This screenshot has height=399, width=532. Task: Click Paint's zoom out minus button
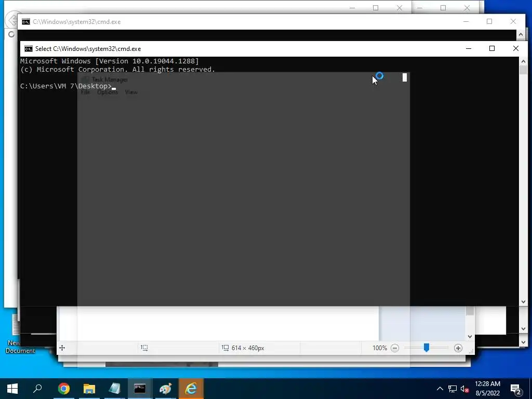(x=395, y=348)
